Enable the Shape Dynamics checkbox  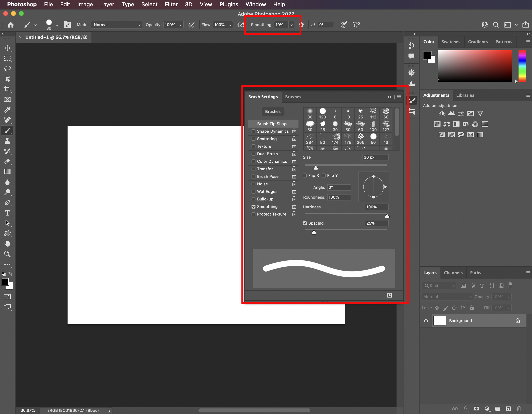tap(253, 131)
